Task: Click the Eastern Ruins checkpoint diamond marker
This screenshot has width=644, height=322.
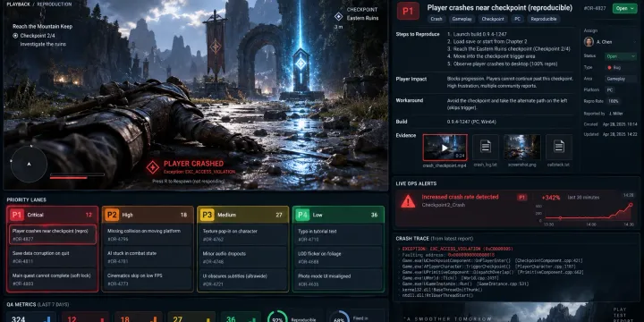Action: click(338, 16)
